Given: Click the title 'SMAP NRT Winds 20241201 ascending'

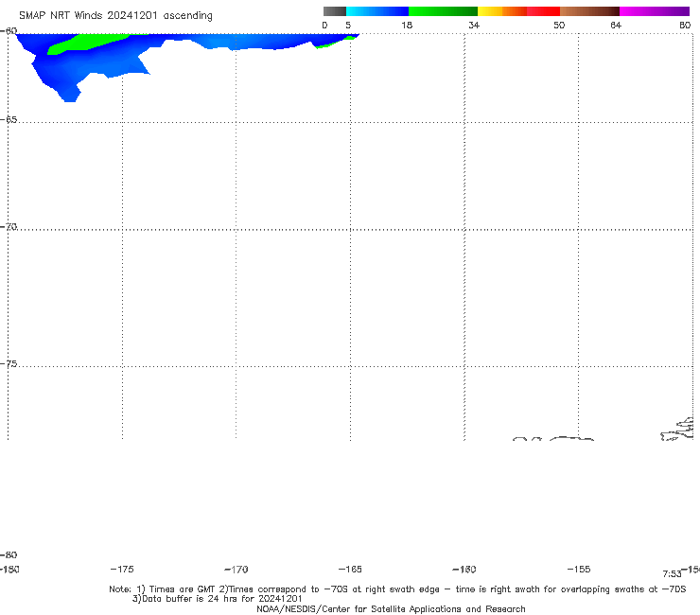Looking at the screenshot, I should coord(115,16).
